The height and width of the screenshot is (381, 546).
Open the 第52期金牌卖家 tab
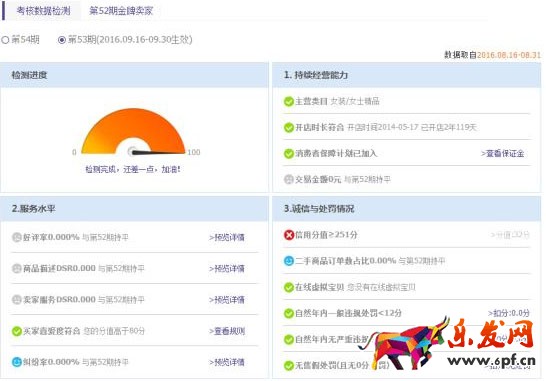pyautogui.click(x=121, y=11)
